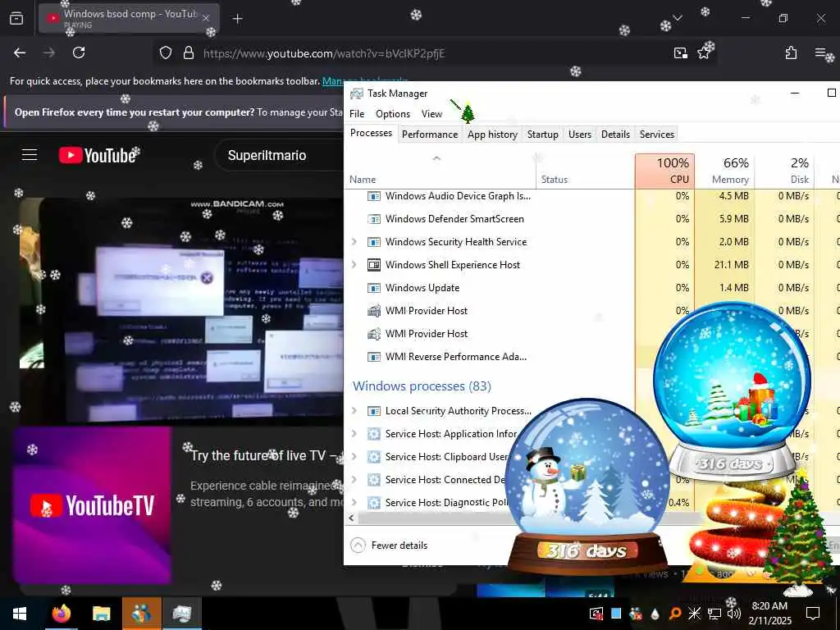Minimize the Task Manager window
The width and height of the screenshot is (840, 630).
(795, 94)
